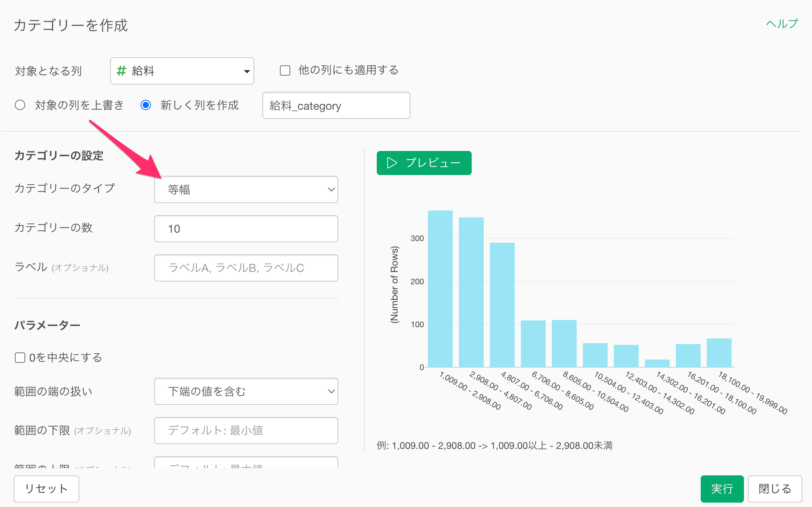This screenshot has height=507, width=812.
Task: Click the 300 y-axis tick label
Action: tap(417, 238)
